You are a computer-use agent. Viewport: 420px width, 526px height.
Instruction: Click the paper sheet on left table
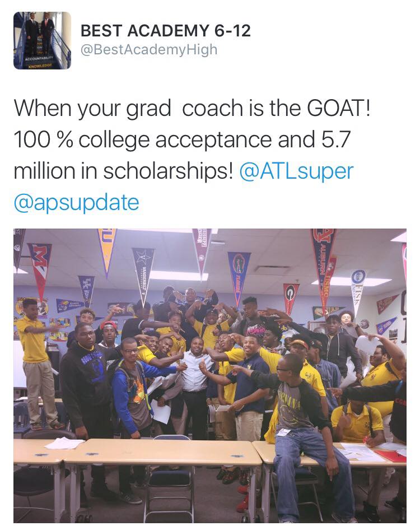coord(64,443)
